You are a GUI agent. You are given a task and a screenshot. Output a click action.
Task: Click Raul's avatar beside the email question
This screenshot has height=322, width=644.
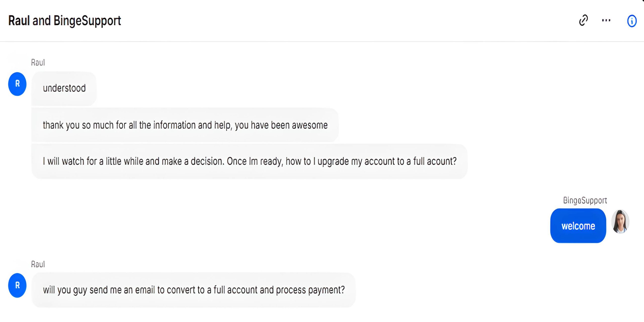click(x=17, y=285)
